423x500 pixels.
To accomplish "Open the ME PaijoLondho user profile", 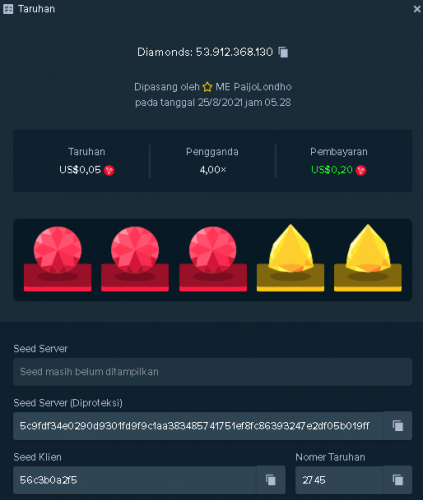I will click(x=253, y=87).
